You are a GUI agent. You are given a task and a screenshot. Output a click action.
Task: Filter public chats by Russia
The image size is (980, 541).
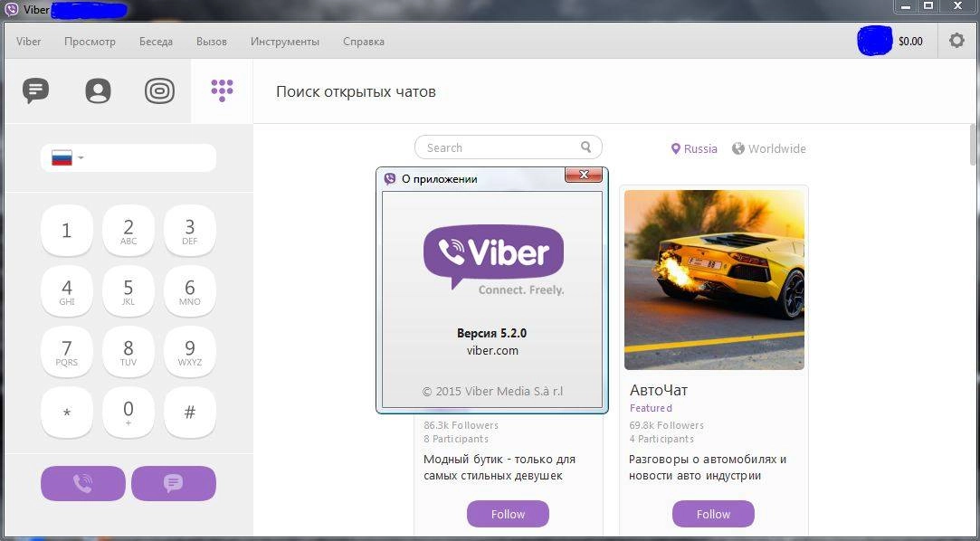pos(694,148)
